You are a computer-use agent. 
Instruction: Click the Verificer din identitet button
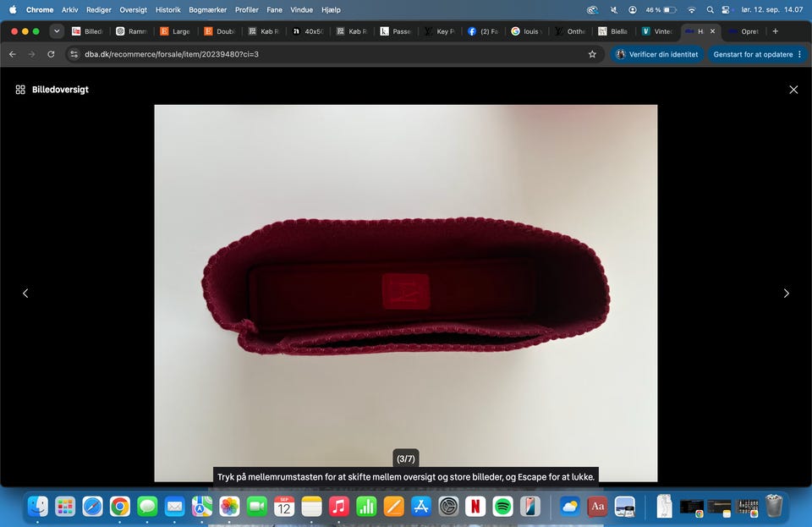pyautogui.click(x=657, y=54)
